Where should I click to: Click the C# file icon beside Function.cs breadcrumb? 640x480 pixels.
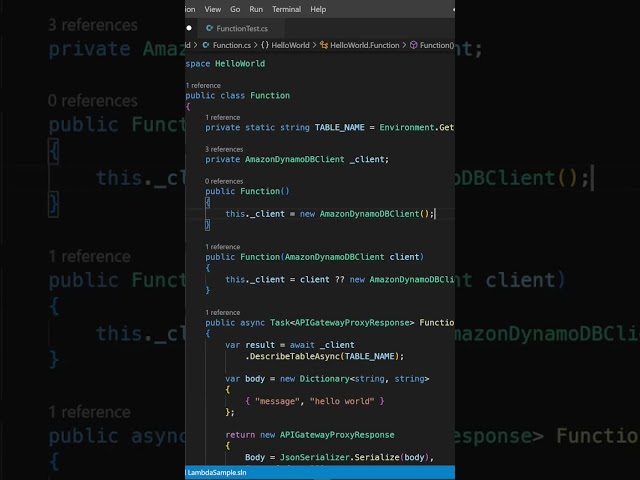tap(206, 45)
